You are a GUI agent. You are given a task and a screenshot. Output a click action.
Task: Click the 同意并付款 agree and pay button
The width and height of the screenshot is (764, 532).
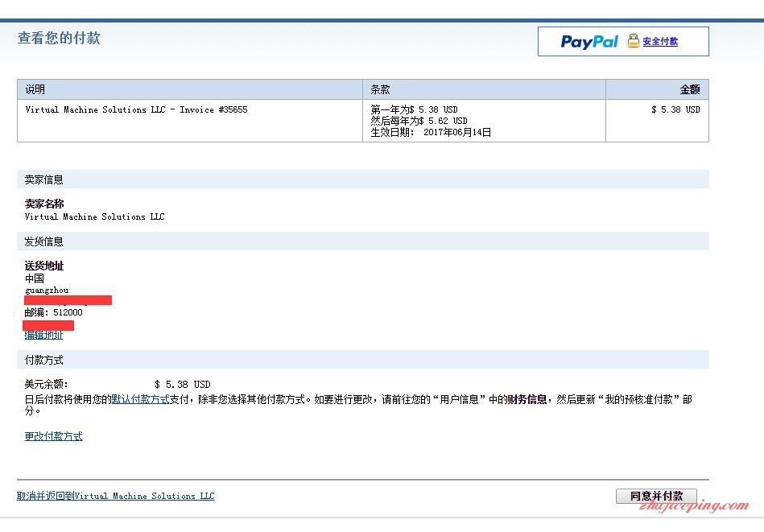pyautogui.click(x=656, y=496)
